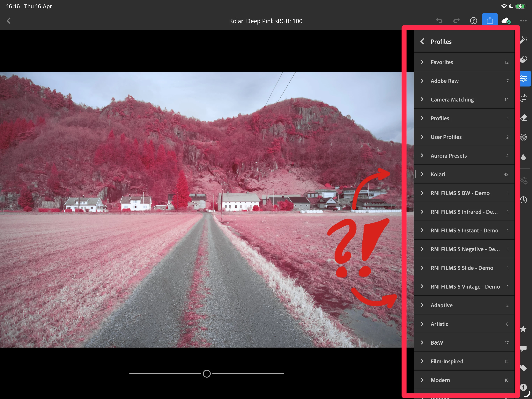
Task: Tap the Redo arrow icon
Action: (x=456, y=21)
